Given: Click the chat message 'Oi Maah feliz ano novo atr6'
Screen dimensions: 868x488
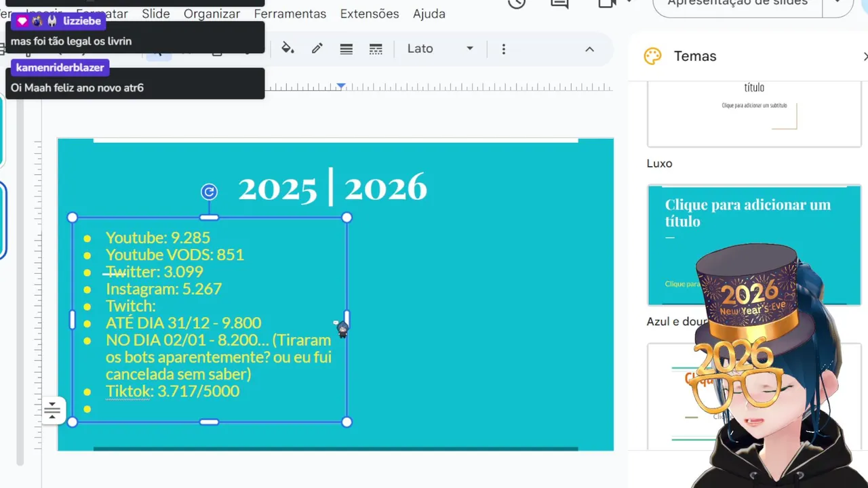Looking at the screenshot, I should pos(77,87).
